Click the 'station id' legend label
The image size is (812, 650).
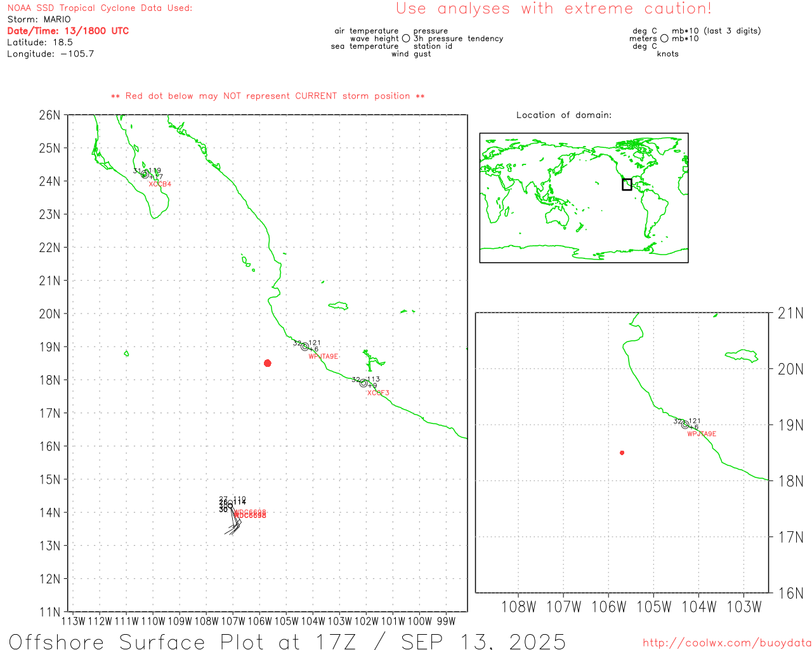[x=433, y=46]
